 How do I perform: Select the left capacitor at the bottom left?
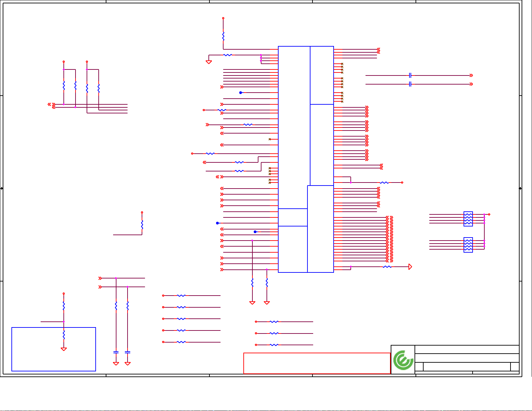116,352
